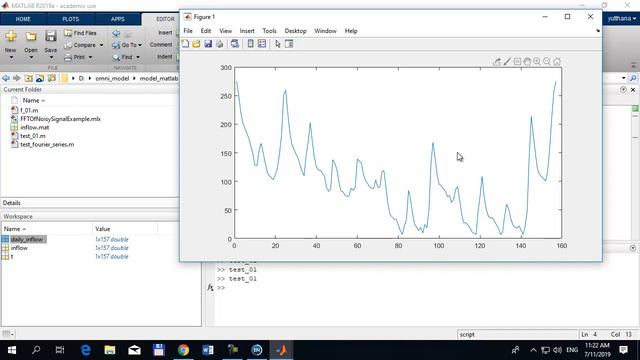Activate Zoom Out tool above plot
Screen dimensions: 640x360
547,62
